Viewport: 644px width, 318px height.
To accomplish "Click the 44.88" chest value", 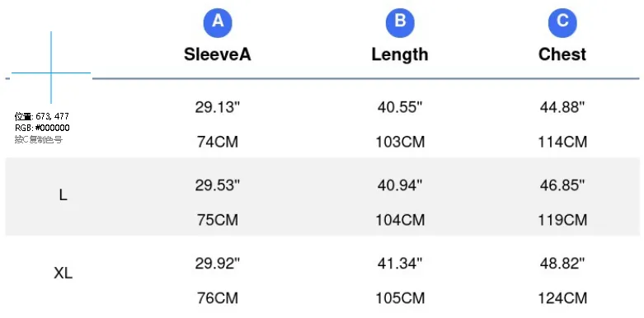I will click(x=562, y=107).
